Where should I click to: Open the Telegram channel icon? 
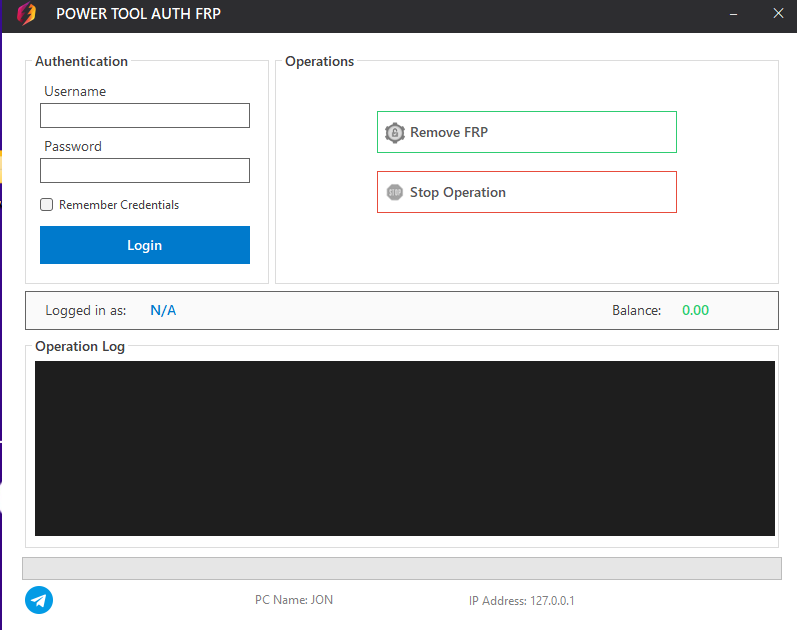(39, 600)
